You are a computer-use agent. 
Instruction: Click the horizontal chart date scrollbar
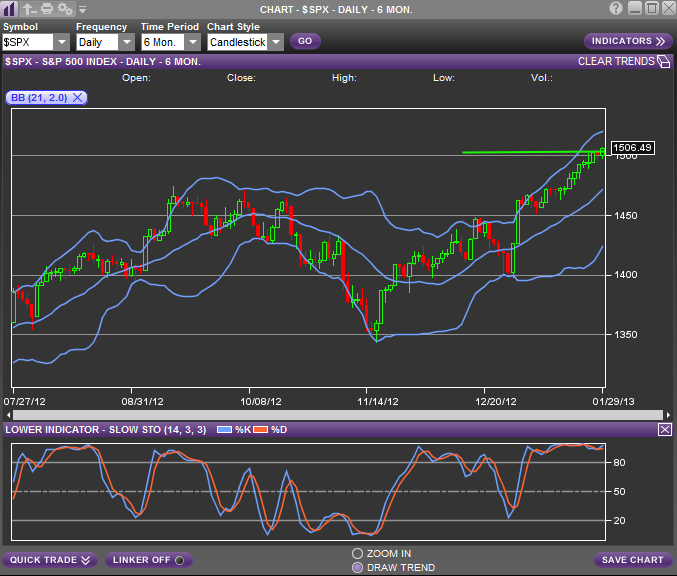coord(336,414)
